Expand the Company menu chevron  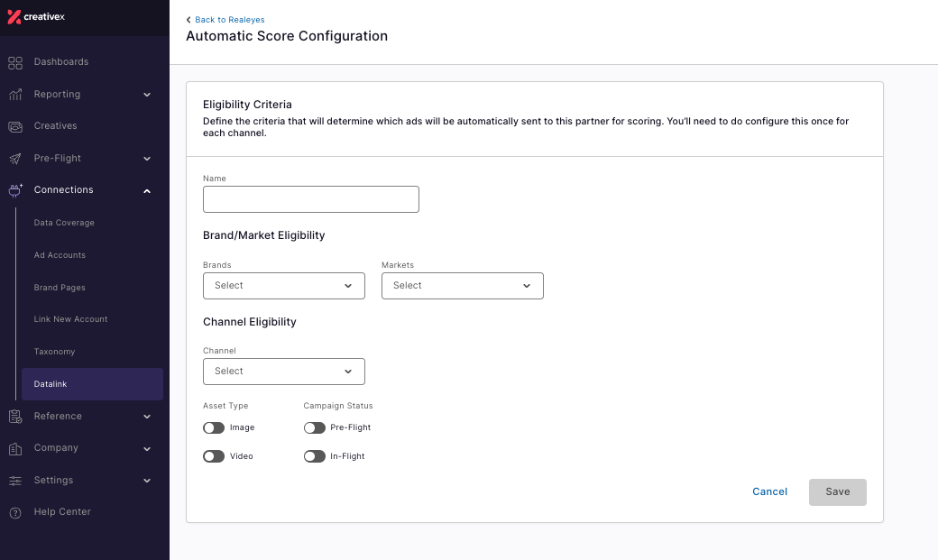(147, 449)
